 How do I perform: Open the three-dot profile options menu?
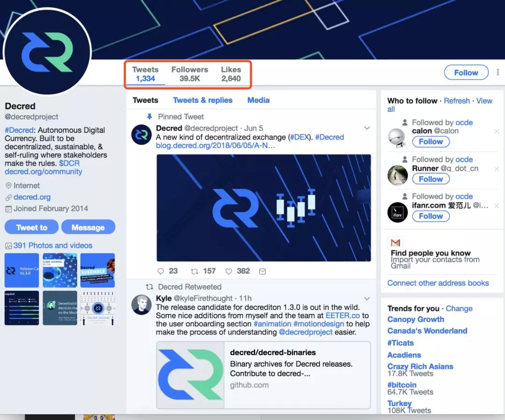[x=498, y=72]
